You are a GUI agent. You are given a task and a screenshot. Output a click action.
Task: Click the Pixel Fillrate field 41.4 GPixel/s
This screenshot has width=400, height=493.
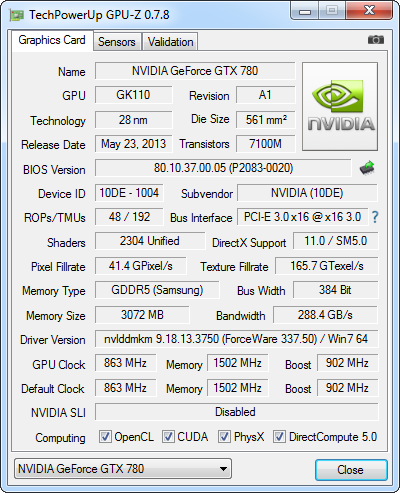(141, 266)
